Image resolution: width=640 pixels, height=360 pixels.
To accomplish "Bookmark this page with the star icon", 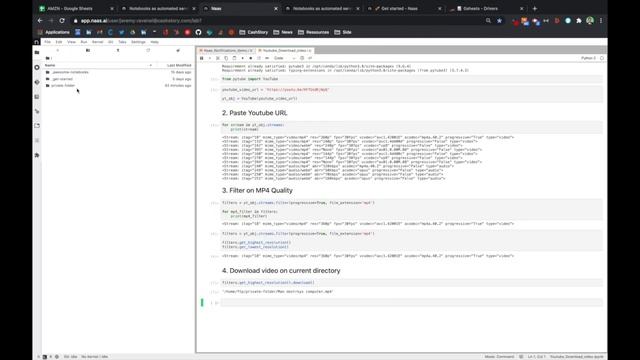I will tap(499, 20).
